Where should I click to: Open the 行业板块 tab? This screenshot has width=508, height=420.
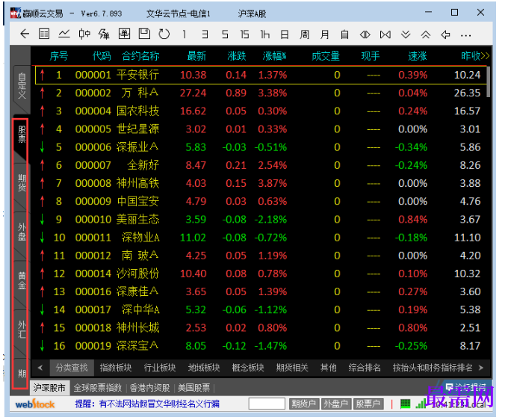click(160, 368)
